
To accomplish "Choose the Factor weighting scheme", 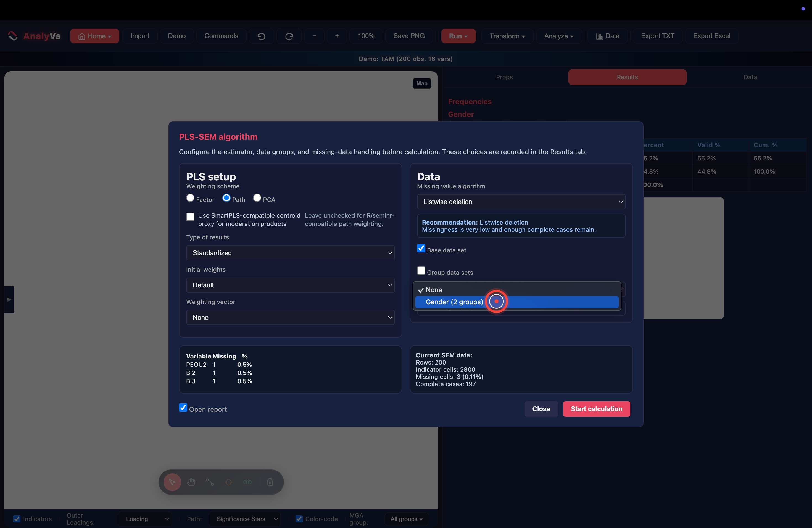I will [x=190, y=198].
